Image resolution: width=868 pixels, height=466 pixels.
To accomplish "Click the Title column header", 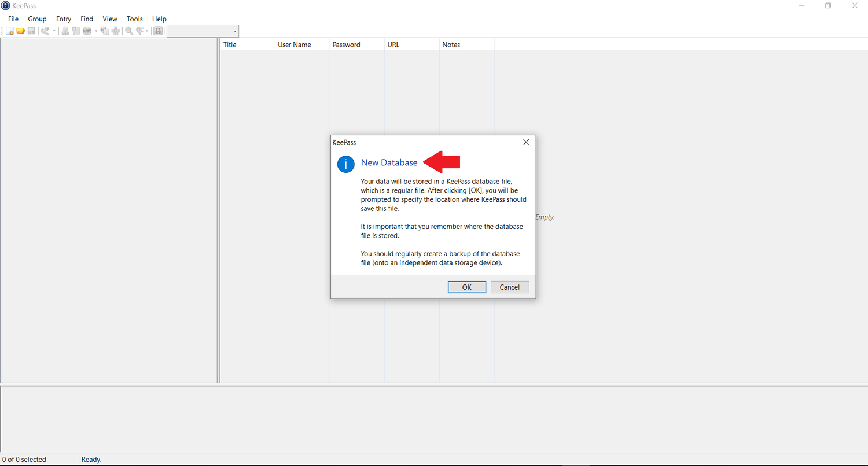I will pos(248,45).
